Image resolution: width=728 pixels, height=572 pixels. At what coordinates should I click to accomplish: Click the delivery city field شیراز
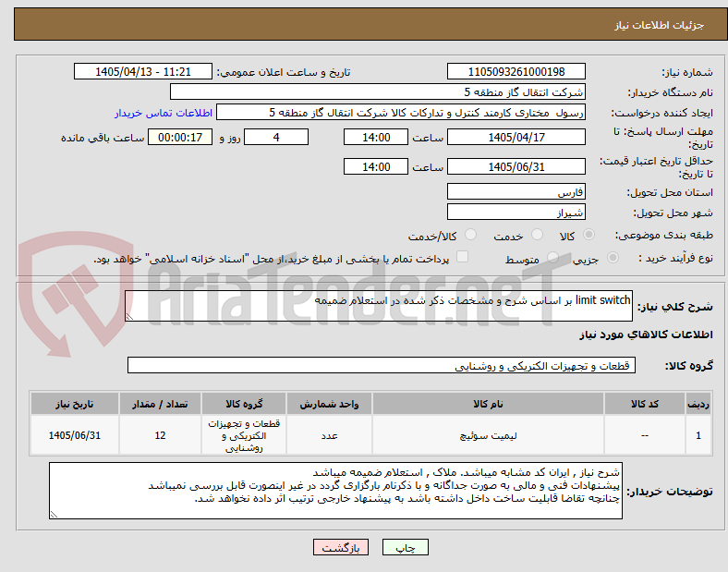[516, 213]
